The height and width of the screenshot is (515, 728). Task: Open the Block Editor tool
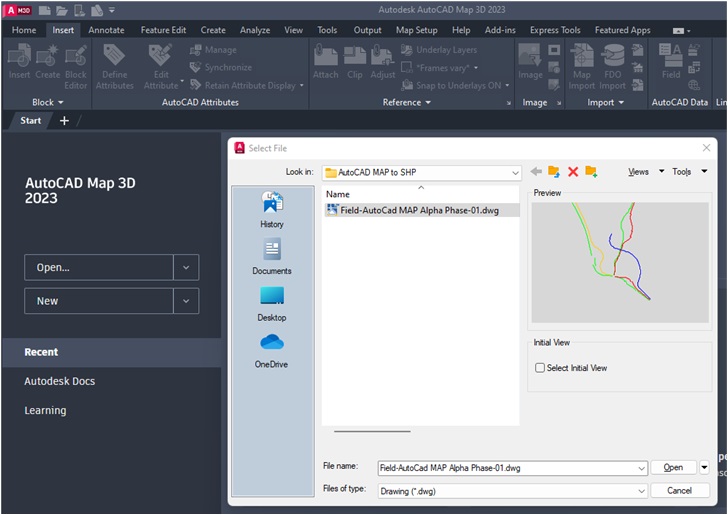click(x=76, y=67)
